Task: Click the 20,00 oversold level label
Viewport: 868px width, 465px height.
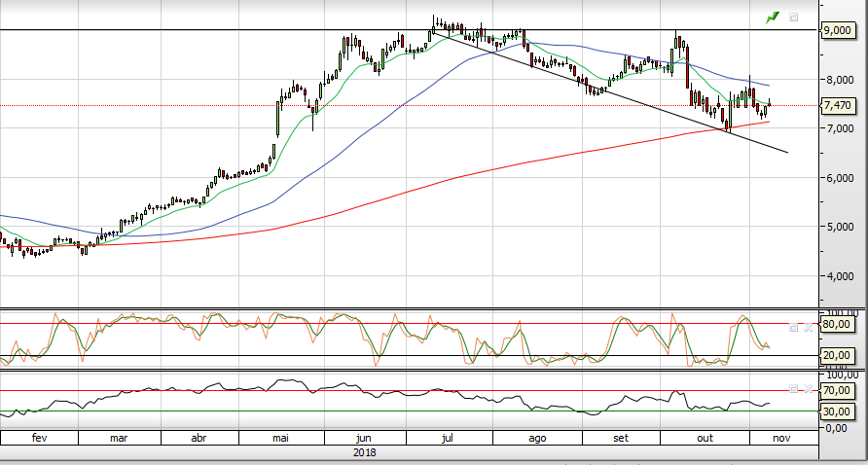Action: [x=840, y=355]
